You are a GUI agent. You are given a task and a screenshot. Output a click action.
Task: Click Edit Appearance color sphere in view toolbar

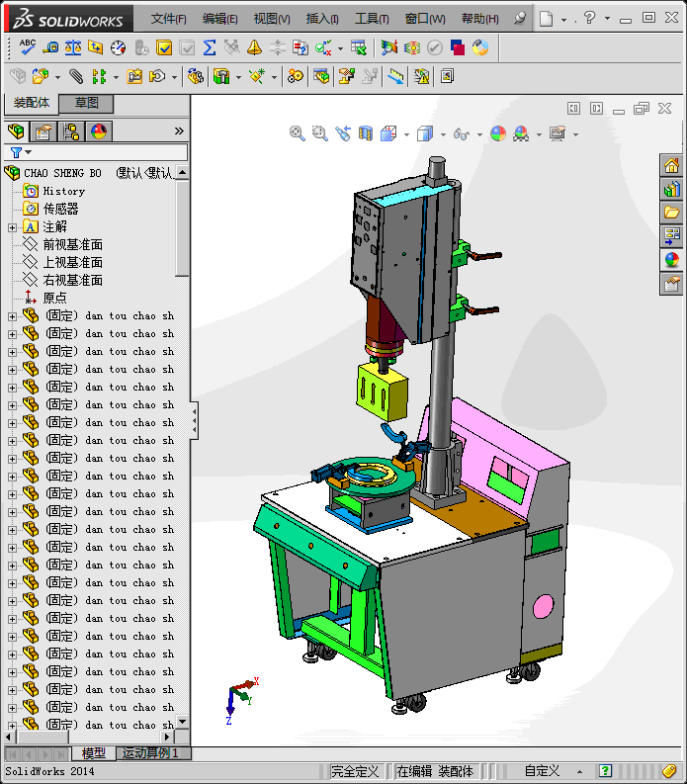tap(498, 133)
